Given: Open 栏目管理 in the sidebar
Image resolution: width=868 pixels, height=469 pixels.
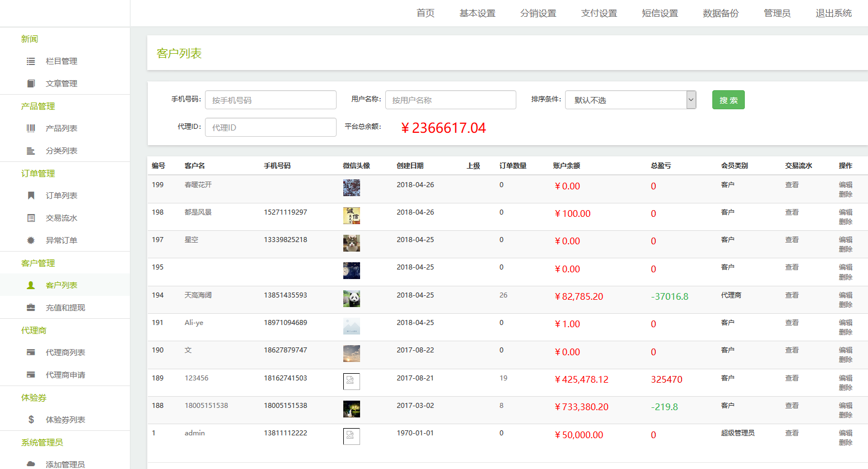Looking at the screenshot, I should 62,61.
